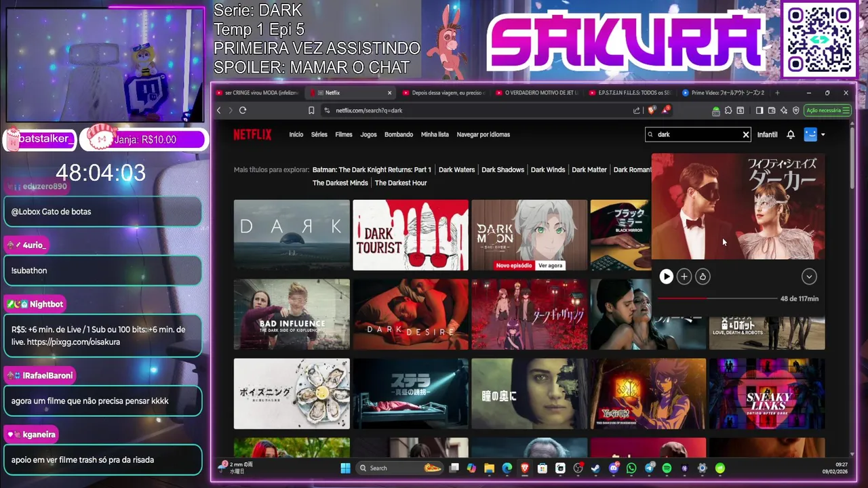Open the Sneaky Links thumbnail

point(767,394)
